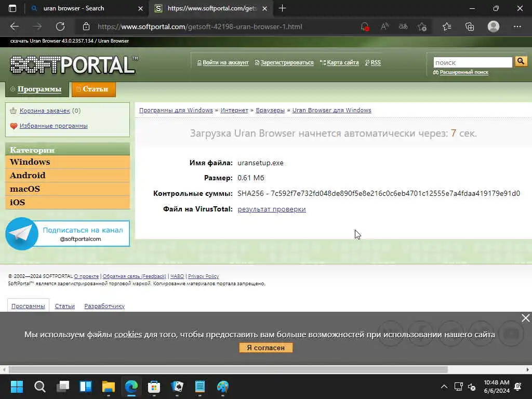
Task: Click Зарегистрироваться link
Action: pyautogui.click(x=287, y=62)
